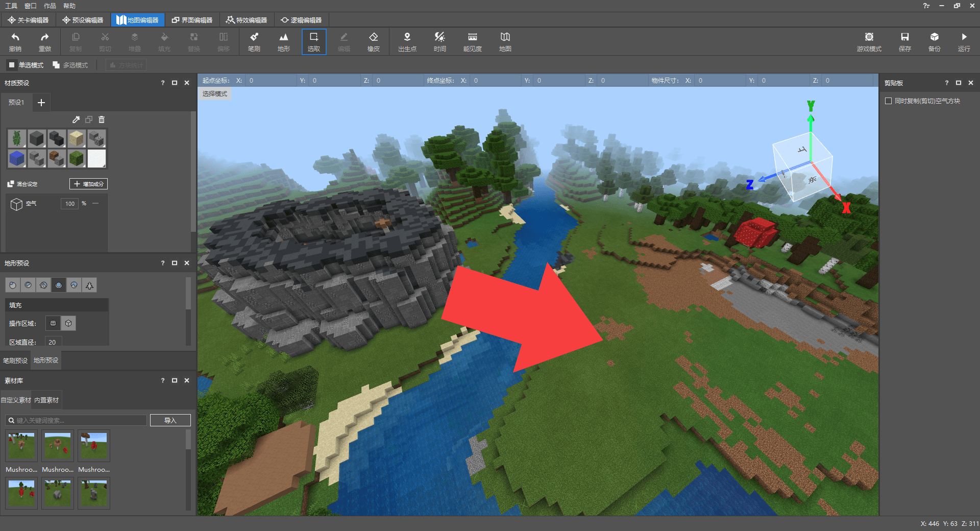Switch to 关卡编辑器 tab

(28, 20)
